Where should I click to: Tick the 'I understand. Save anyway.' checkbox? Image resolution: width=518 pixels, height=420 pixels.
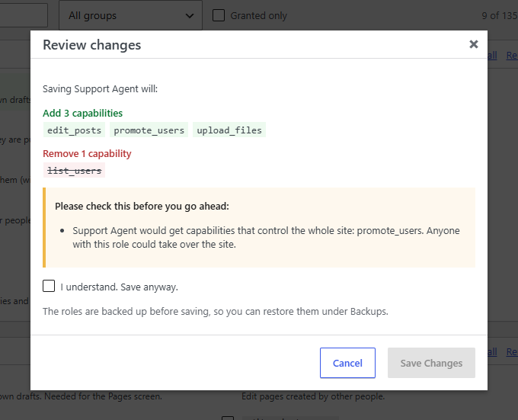point(49,286)
